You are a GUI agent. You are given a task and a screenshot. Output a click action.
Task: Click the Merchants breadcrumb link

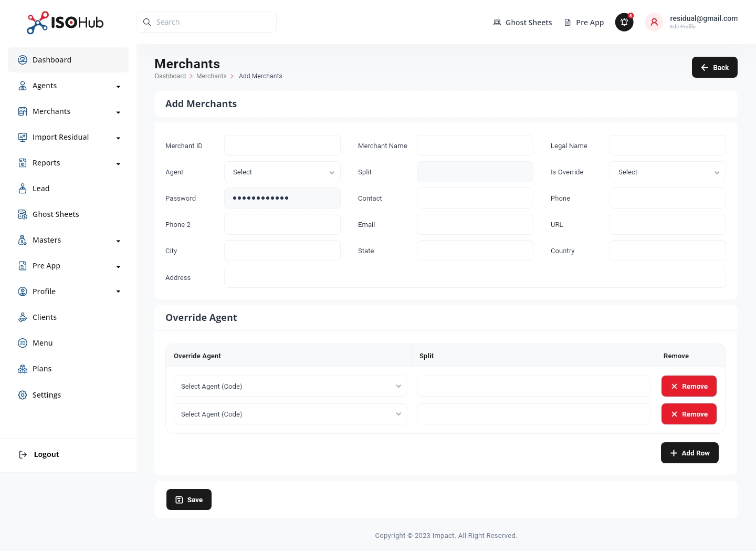(x=212, y=76)
